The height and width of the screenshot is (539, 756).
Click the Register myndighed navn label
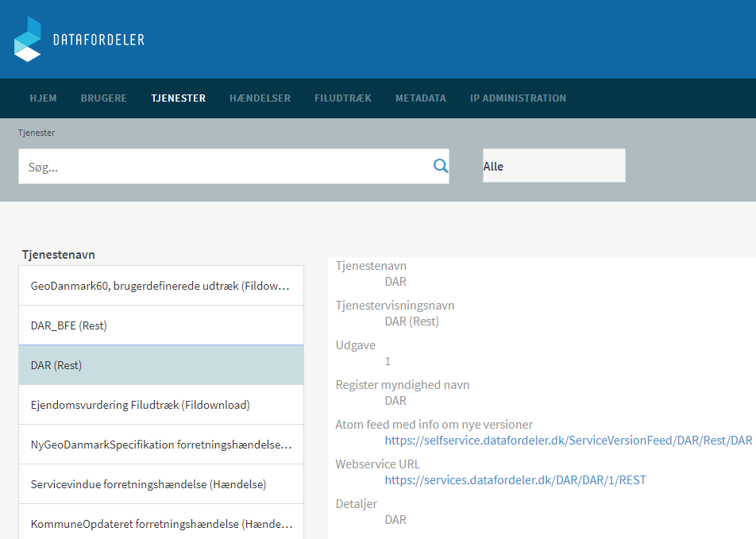point(403,385)
